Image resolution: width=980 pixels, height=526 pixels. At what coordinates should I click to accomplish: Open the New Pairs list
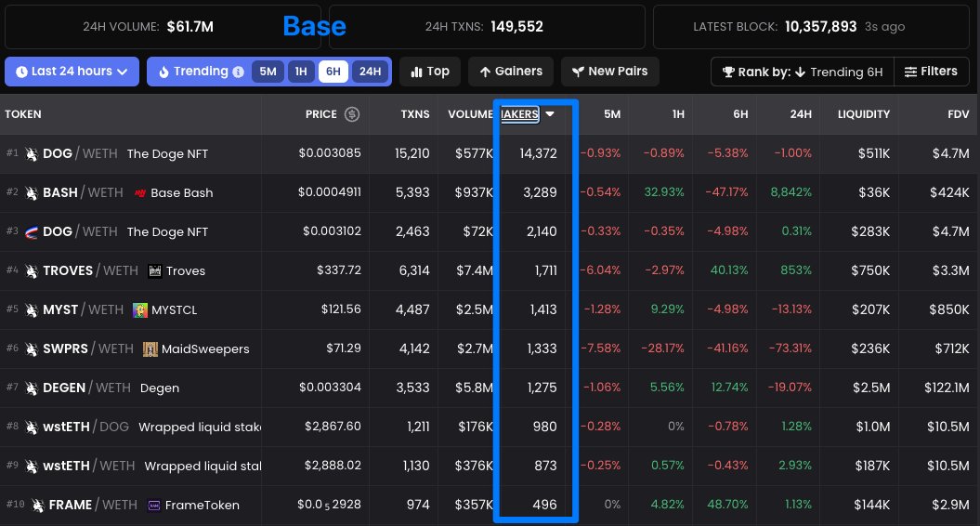click(610, 72)
